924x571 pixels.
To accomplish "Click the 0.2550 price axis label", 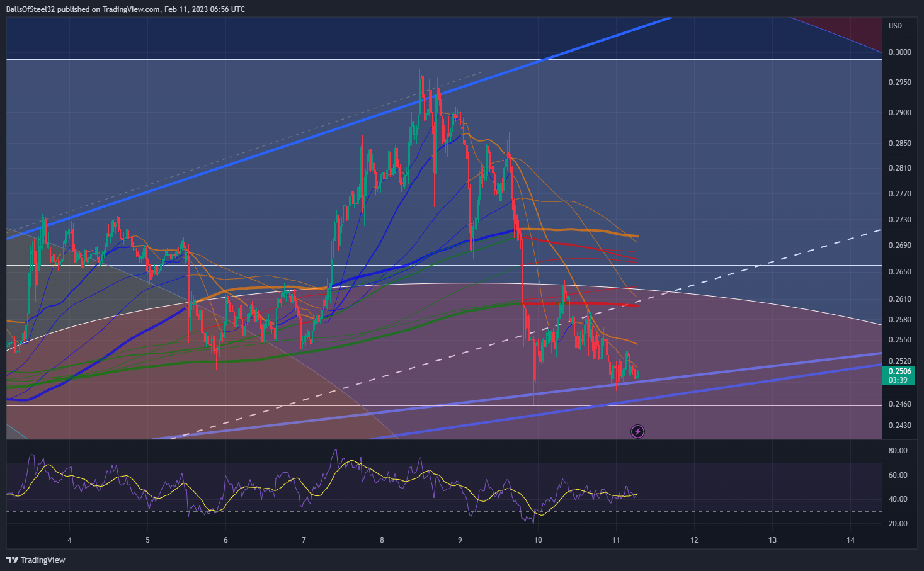I will pos(899,340).
